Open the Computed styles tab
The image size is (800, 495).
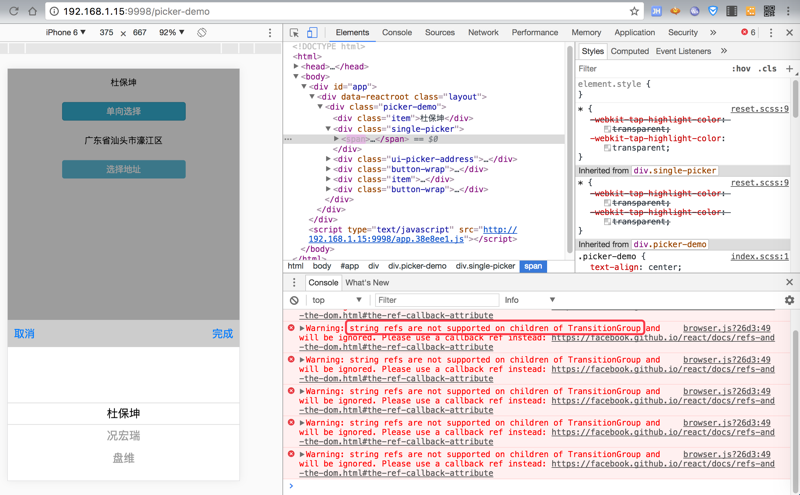point(630,51)
